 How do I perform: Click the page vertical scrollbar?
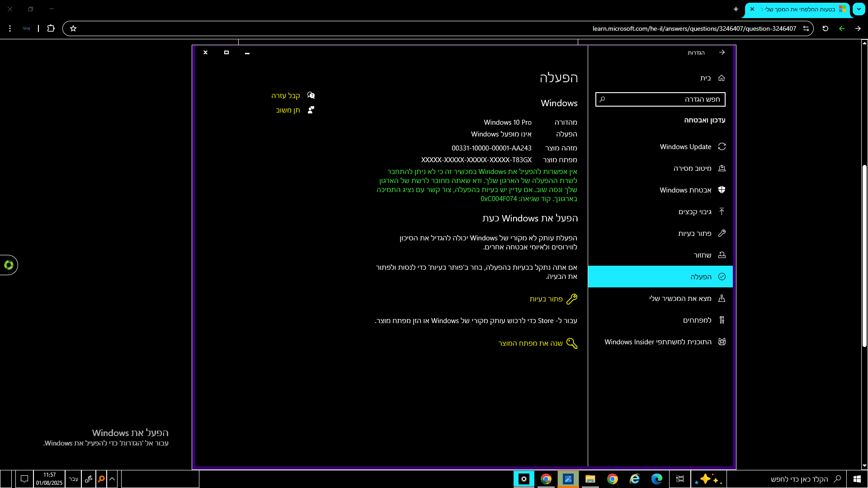coord(864,255)
